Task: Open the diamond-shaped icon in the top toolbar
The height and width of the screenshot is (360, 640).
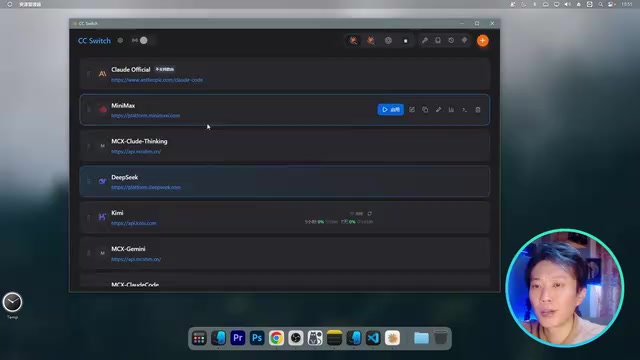Action: [x=464, y=40]
